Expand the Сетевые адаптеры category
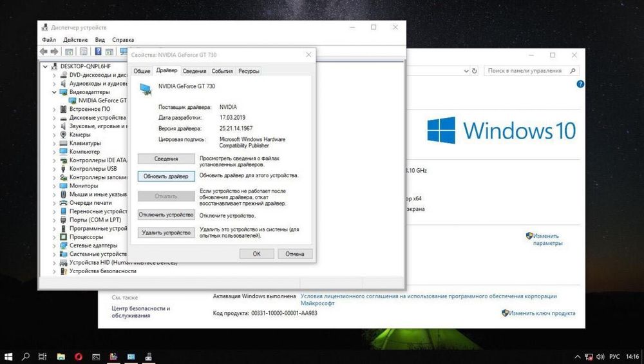The height and width of the screenshot is (364, 644). tap(54, 245)
